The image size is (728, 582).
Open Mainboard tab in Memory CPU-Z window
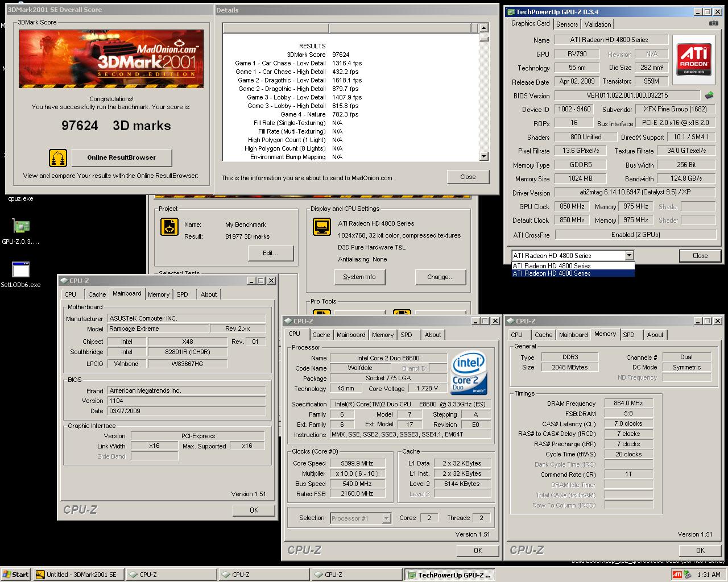573,335
